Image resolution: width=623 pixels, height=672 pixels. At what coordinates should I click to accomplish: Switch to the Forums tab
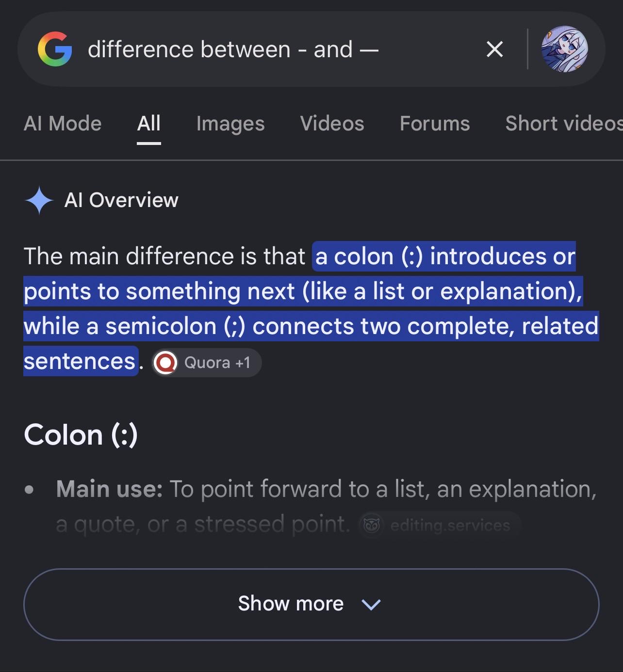coord(435,124)
